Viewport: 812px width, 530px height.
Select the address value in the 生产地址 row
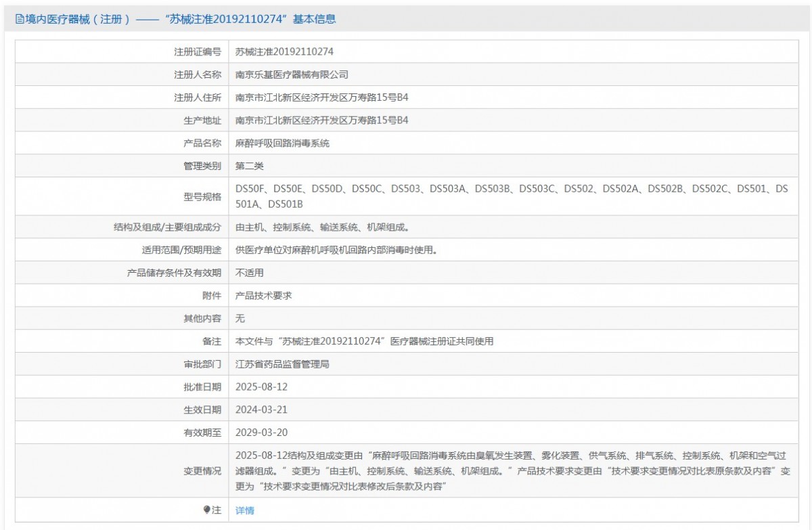[x=321, y=120]
